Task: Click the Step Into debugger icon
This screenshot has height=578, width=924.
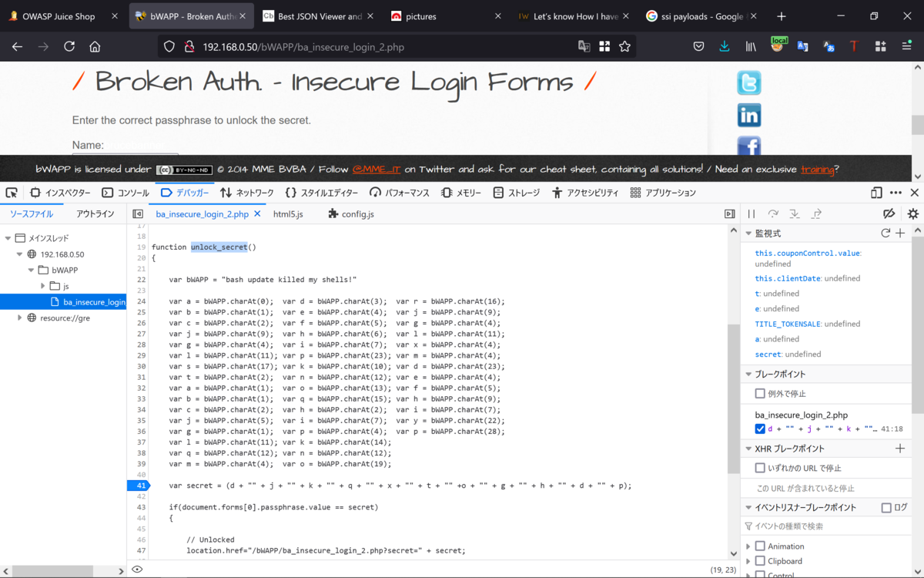Action: [x=795, y=213]
